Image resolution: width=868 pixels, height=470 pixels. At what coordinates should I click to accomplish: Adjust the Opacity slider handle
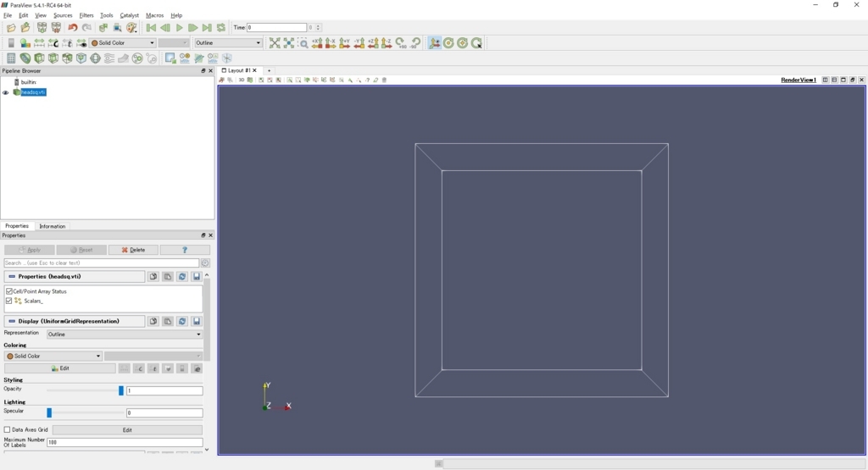tap(121, 390)
